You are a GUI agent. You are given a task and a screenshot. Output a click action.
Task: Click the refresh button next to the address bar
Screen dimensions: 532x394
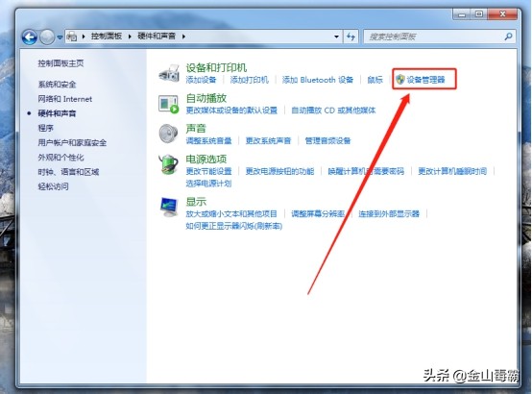click(x=351, y=37)
